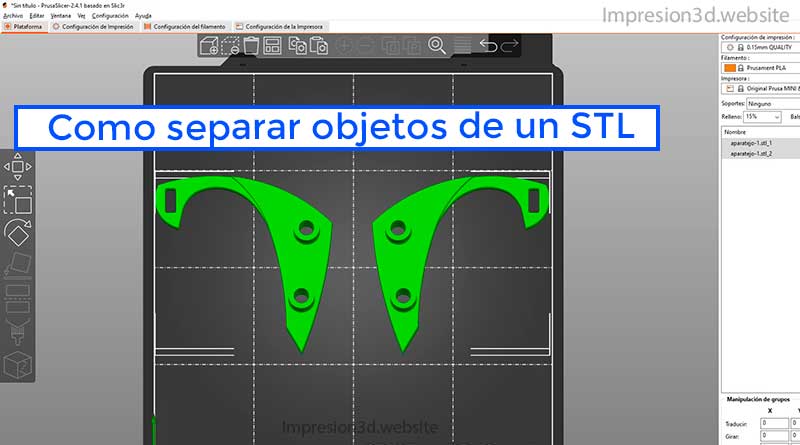Open the Relleno 15% dropdown
The width and height of the screenshot is (800, 445).
762,117
